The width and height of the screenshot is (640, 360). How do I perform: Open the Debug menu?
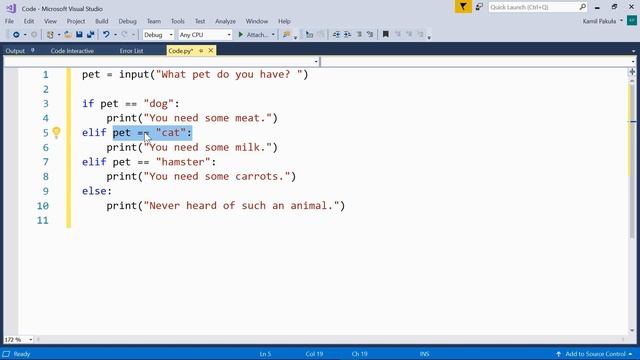pyautogui.click(x=127, y=21)
